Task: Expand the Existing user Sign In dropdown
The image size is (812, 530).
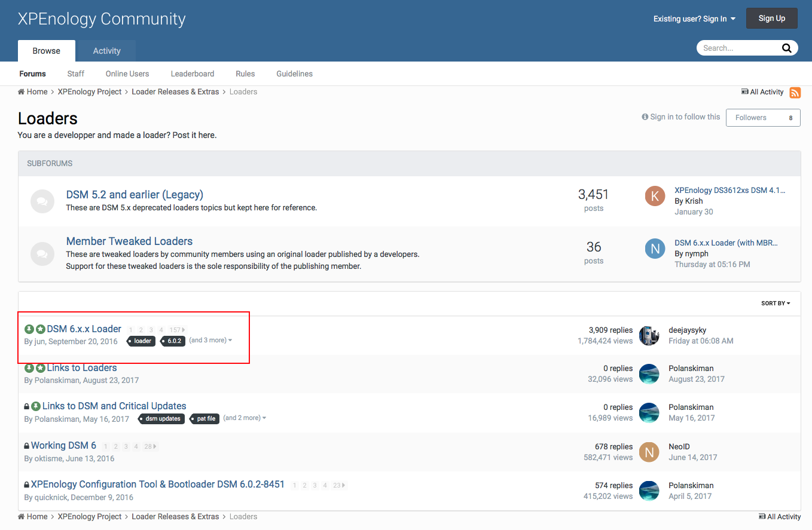Action: (694, 19)
